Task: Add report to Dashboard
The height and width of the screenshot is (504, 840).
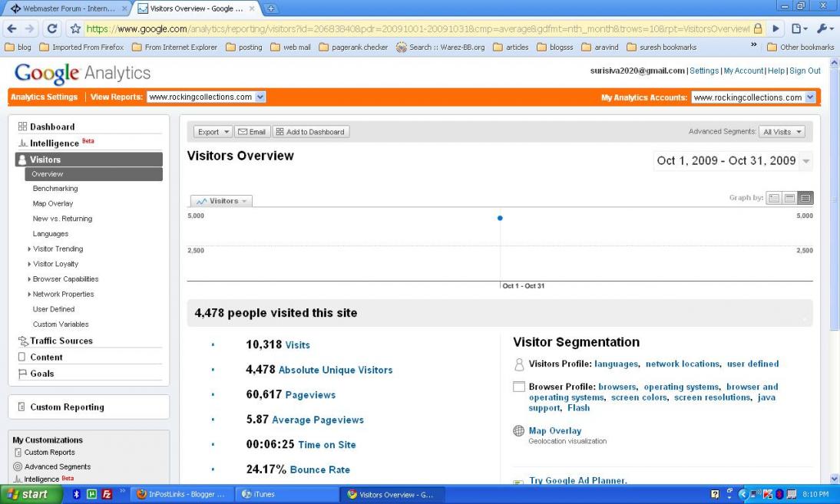Action: [311, 132]
